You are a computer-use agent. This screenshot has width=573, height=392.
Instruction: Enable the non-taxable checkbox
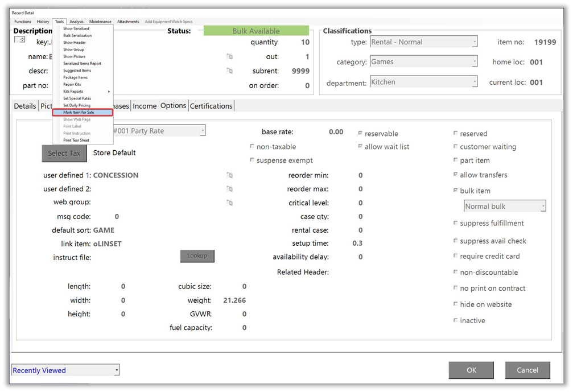tap(253, 147)
